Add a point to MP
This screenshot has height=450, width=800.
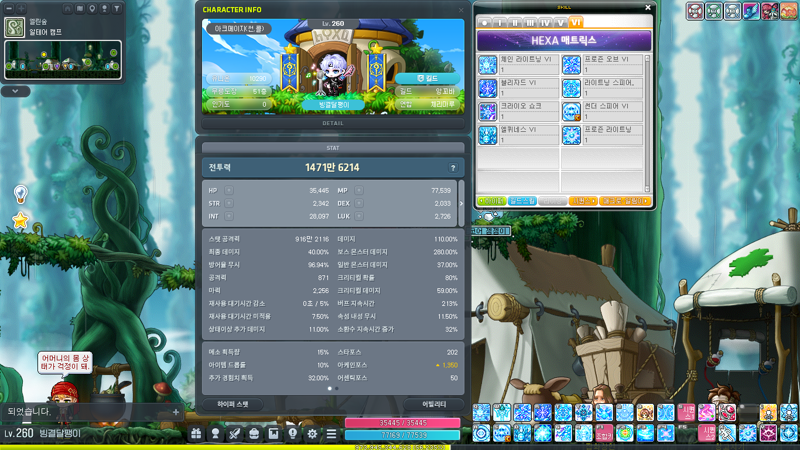pyautogui.click(x=359, y=190)
